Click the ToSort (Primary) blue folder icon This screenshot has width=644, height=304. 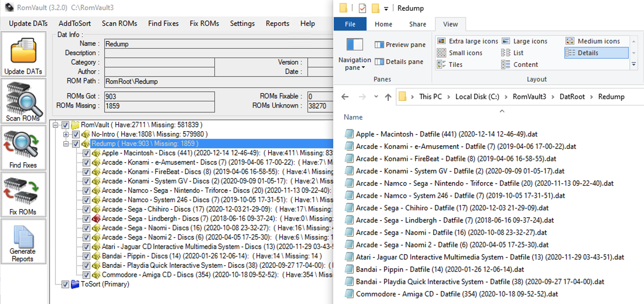tap(75, 284)
